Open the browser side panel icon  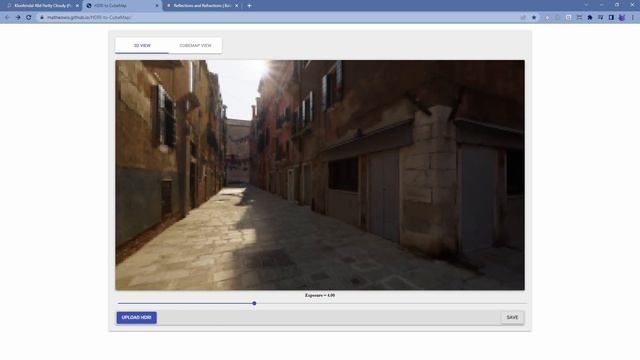[x=611, y=18]
